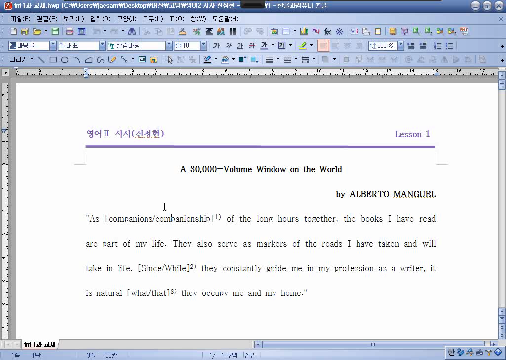Select the Ellipse drawing tool
The width and height of the screenshot is (506, 360).
click(x=65, y=60)
